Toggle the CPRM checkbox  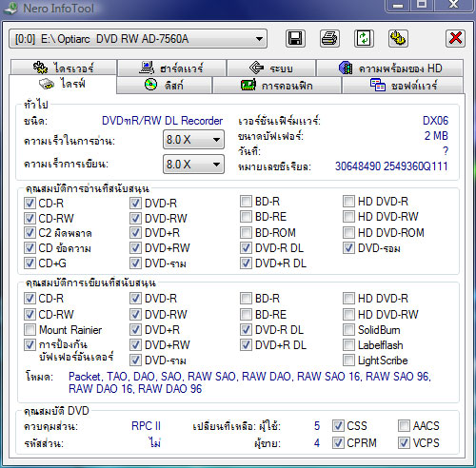[x=338, y=443]
